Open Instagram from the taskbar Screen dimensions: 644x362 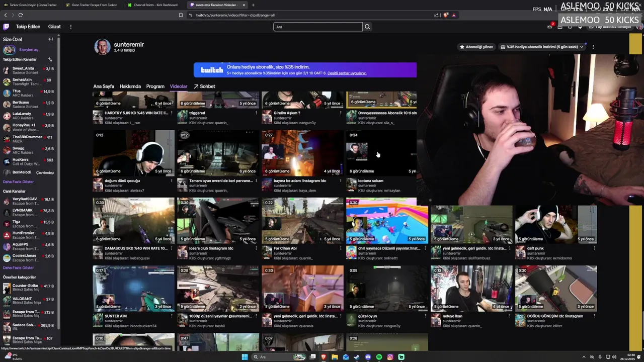tap(390, 357)
